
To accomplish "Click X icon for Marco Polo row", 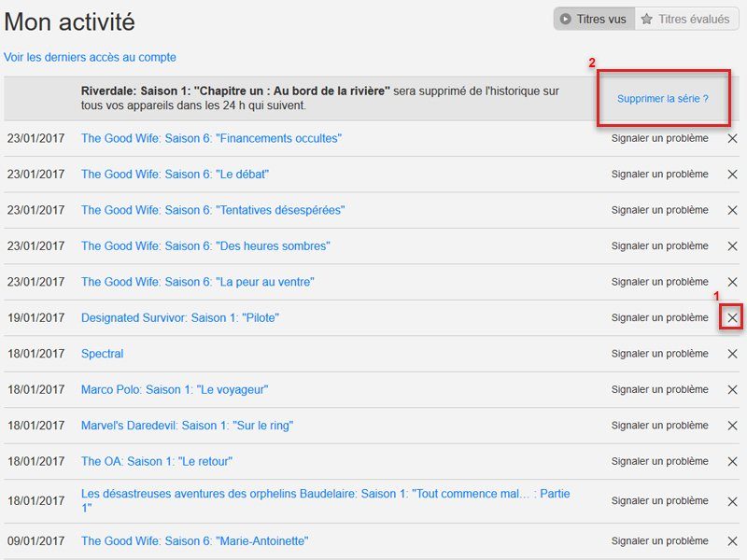I will (732, 389).
